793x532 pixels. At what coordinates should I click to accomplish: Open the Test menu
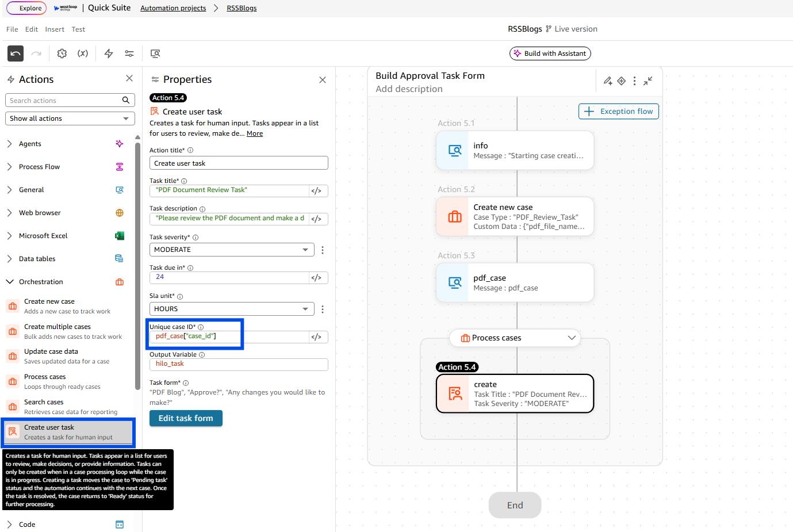tap(78, 29)
